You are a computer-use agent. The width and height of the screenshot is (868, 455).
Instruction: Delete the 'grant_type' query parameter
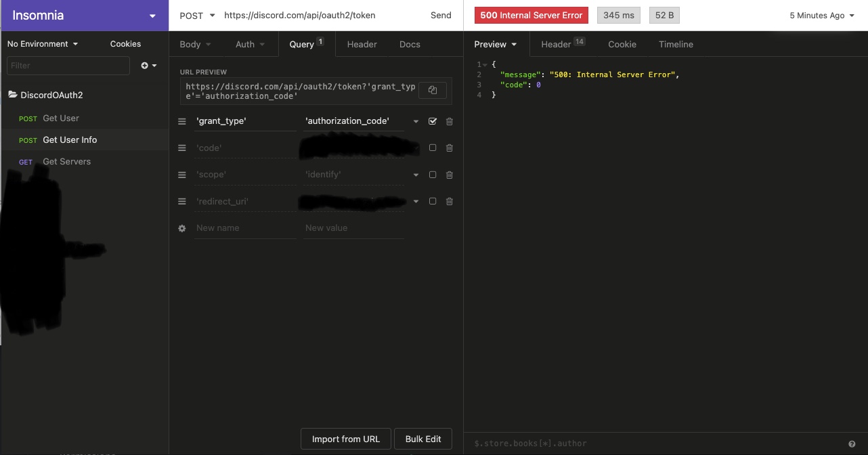[449, 121]
